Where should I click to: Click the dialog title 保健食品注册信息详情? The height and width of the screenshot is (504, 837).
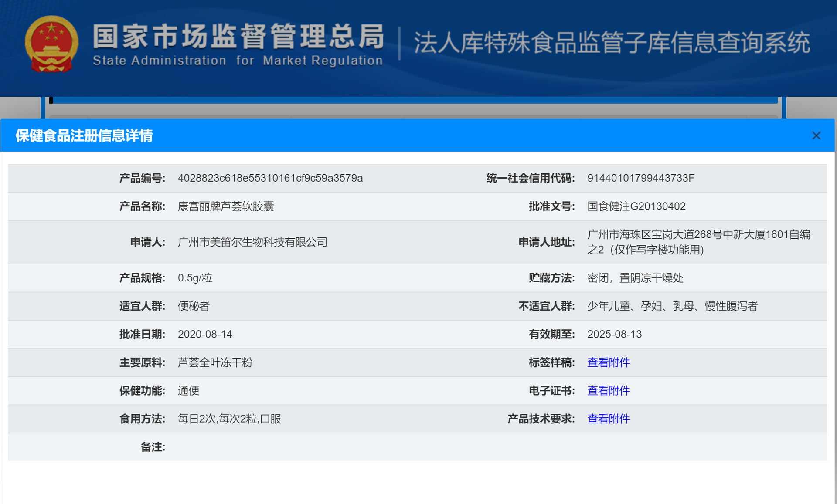pyautogui.click(x=84, y=136)
